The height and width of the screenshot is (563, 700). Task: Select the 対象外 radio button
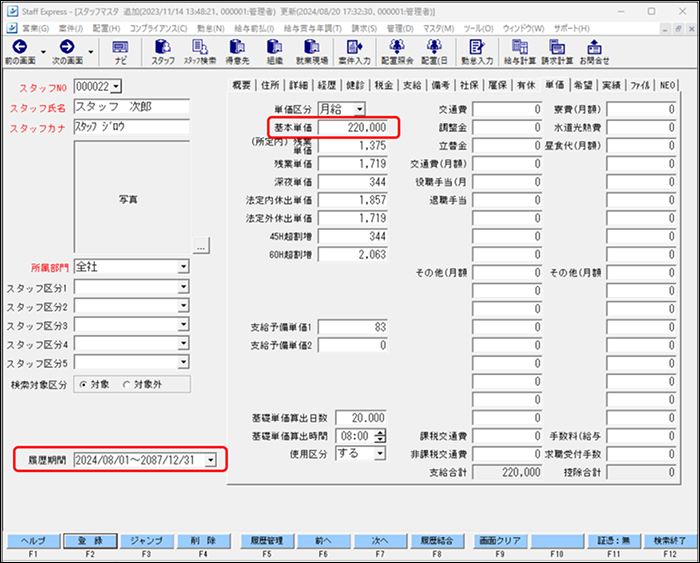[x=126, y=383]
